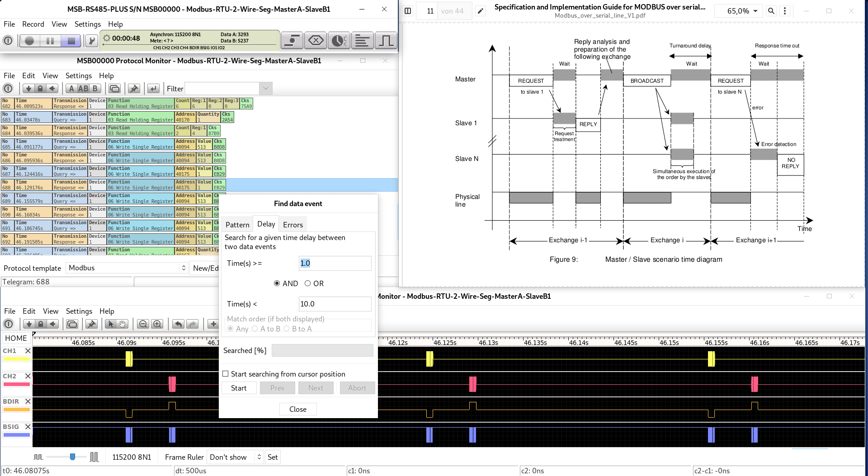868x476 pixels.
Task: Enable Start searching from cursor position
Action: tap(225, 374)
